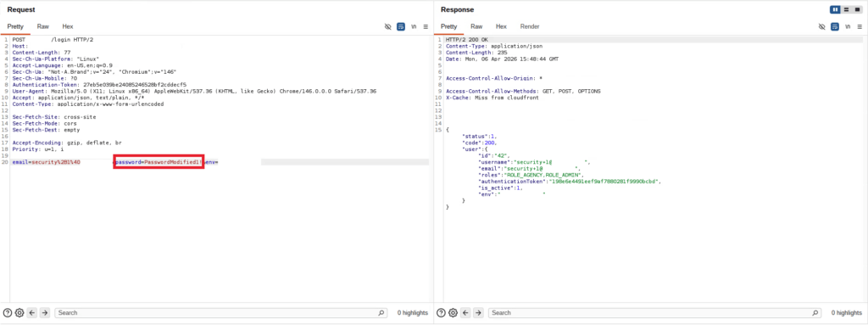Click the "password=PasswordModified1!" body parameter
Viewport: 868px width, 325px height.
pyautogui.click(x=159, y=162)
